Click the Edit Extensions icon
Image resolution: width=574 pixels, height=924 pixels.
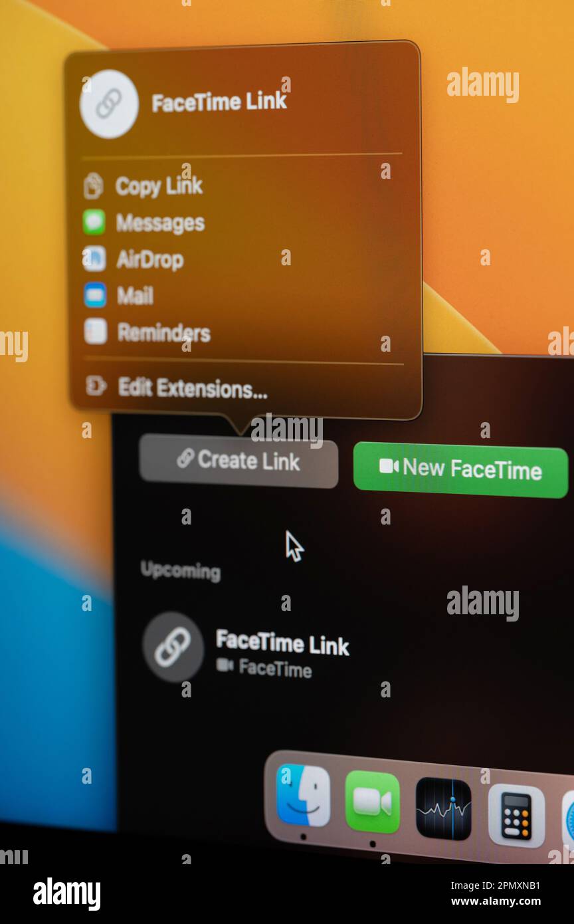click(96, 386)
